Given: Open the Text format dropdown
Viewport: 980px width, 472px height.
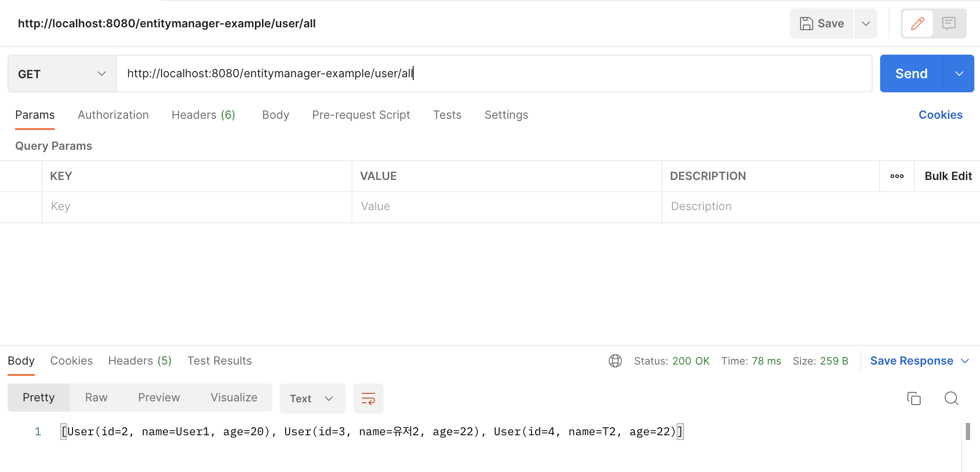Looking at the screenshot, I should [312, 399].
